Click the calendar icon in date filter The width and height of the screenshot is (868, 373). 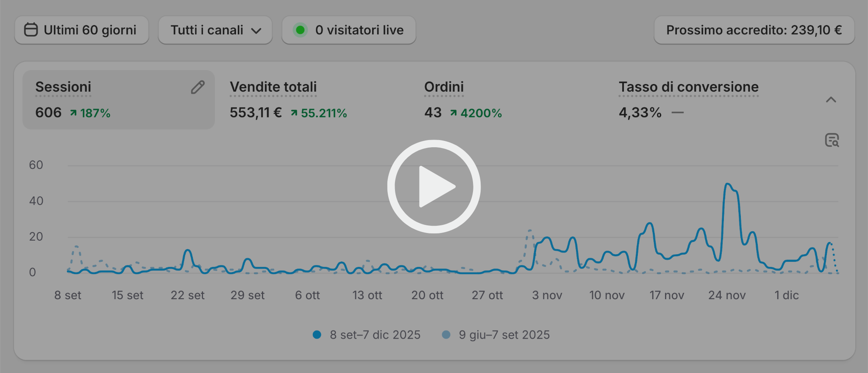coord(31,30)
